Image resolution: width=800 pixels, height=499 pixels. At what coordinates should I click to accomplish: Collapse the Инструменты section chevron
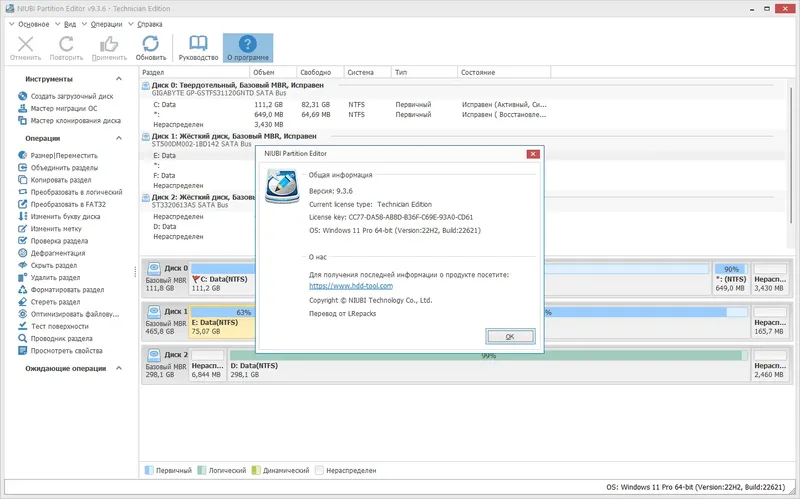pos(119,79)
